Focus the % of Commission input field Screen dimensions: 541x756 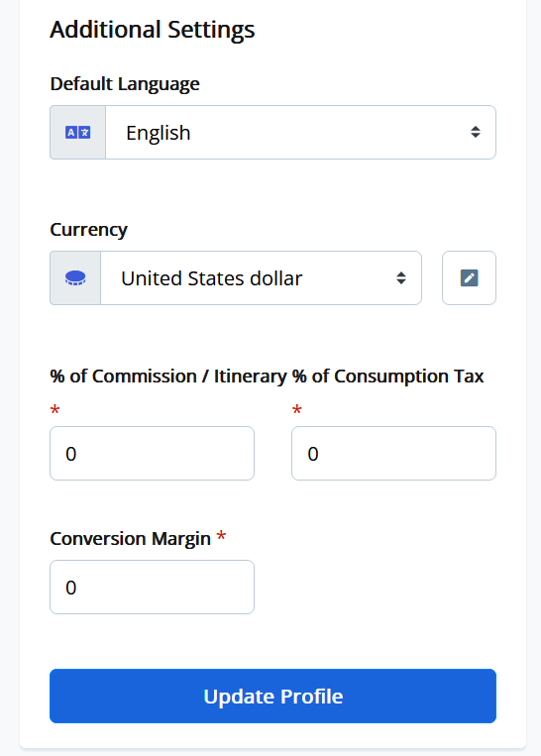pyautogui.click(x=152, y=453)
